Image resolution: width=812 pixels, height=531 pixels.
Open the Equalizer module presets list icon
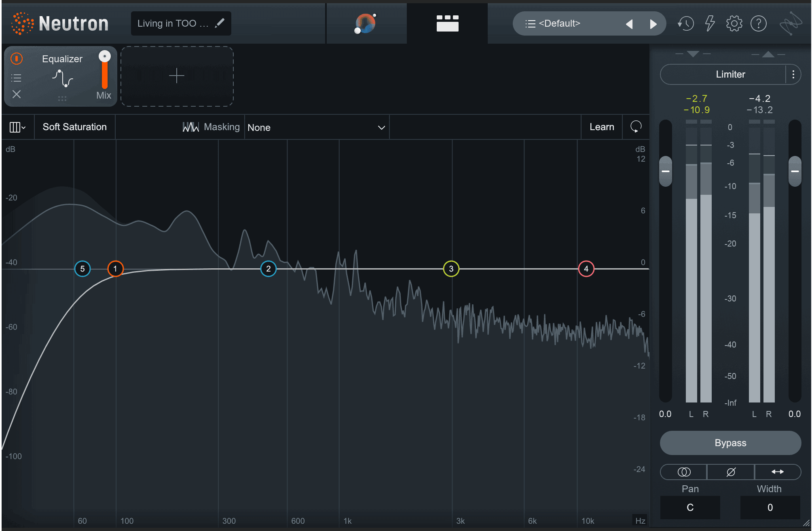coord(16,78)
